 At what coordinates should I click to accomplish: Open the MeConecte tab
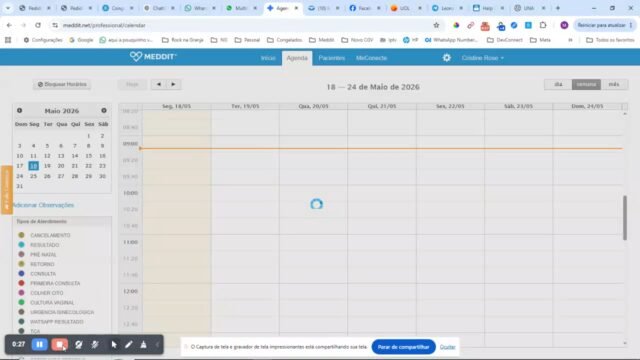[x=371, y=58]
